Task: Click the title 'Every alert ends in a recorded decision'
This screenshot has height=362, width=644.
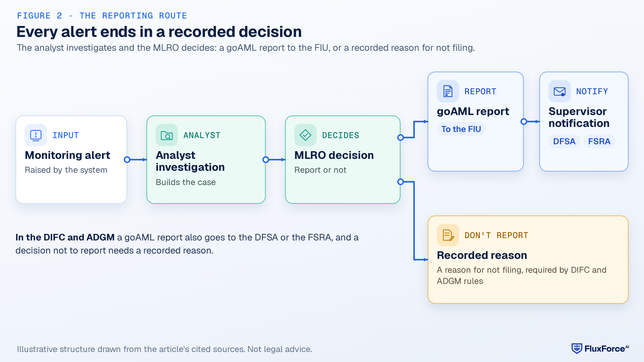Action: tap(159, 32)
